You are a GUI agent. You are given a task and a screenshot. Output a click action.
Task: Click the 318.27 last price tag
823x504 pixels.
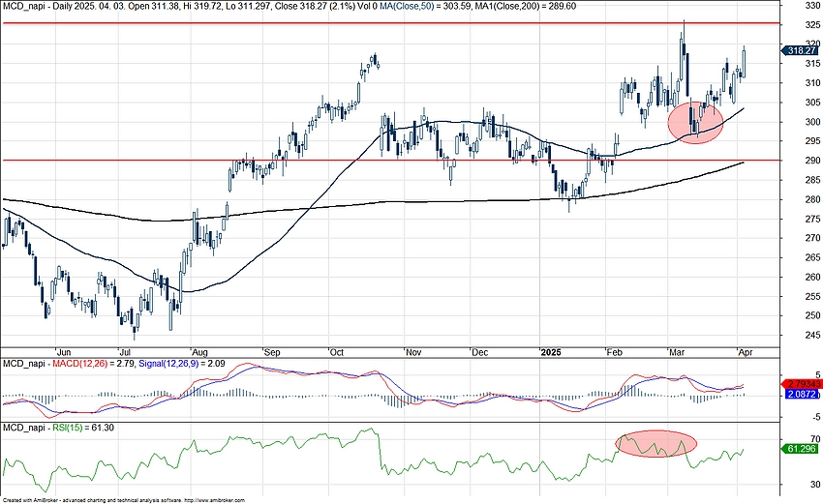point(801,51)
